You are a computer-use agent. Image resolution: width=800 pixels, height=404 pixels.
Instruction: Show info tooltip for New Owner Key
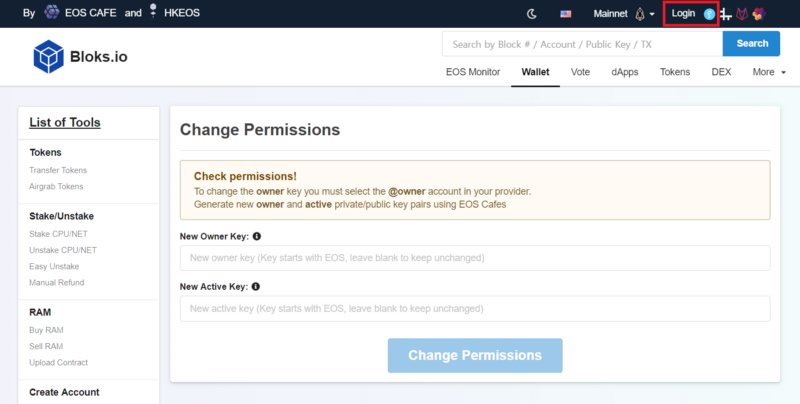pyautogui.click(x=257, y=236)
